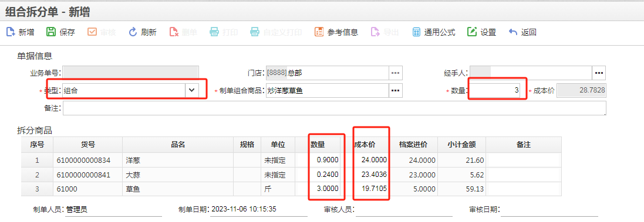
Task: Click the 序号 column header
Action: tap(37, 145)
